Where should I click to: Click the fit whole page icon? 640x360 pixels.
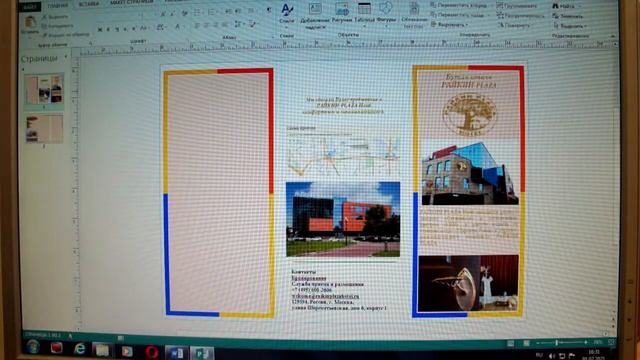point(611,342)
